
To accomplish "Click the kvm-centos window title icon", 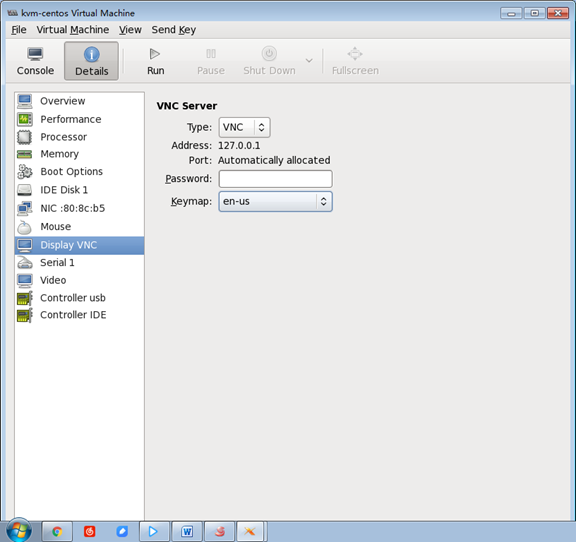I will coord(12,13).
